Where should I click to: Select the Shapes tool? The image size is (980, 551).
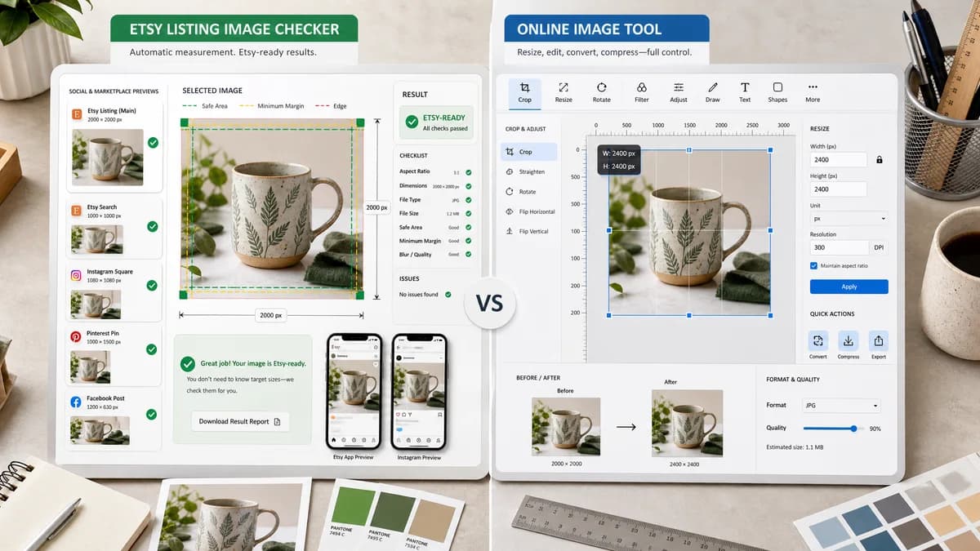coord(777,92)
